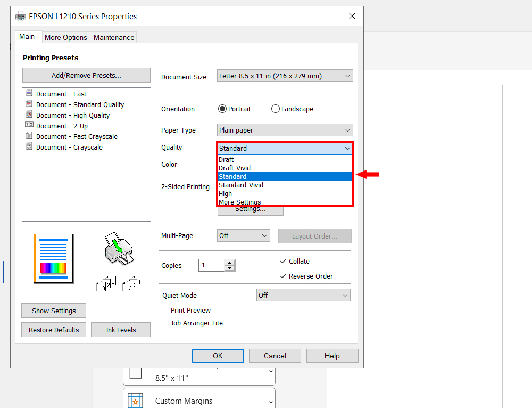Switch to the More Options tab

(x=66, y=37)
